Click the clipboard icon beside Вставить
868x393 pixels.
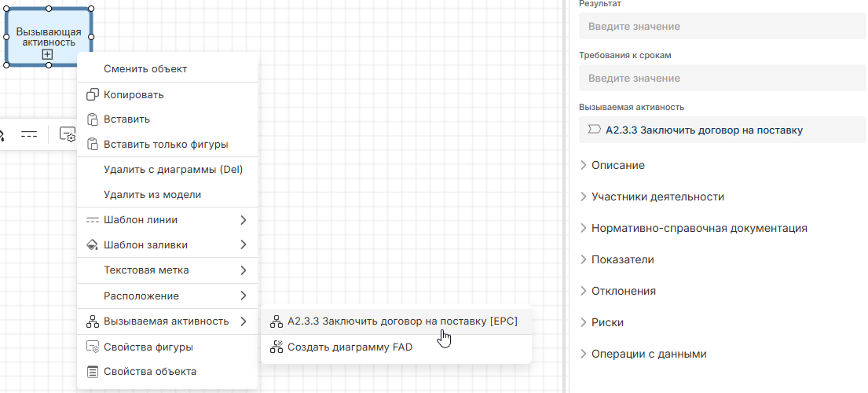(x=92, y=119)
